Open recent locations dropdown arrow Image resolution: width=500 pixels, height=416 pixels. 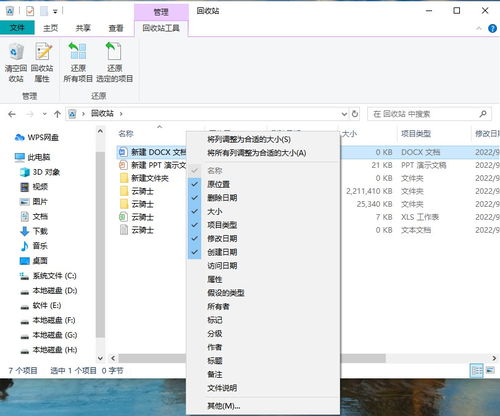pyautogui.click(x=44, y=114)
